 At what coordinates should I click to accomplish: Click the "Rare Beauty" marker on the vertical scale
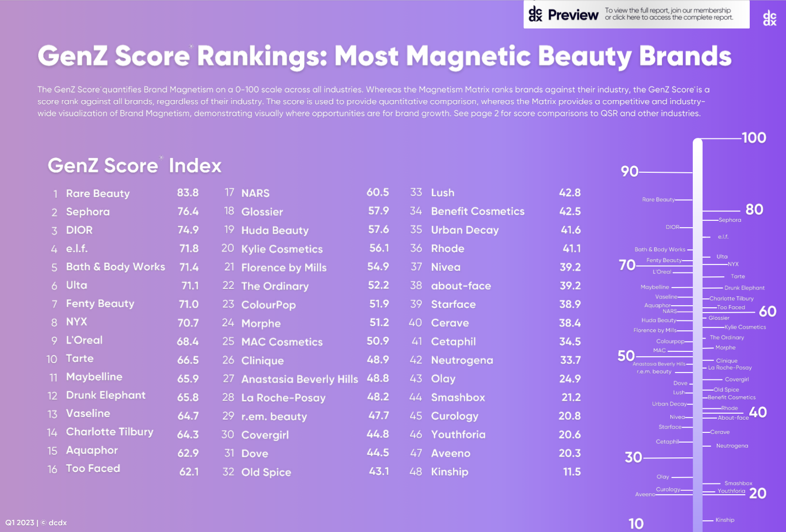658,200
